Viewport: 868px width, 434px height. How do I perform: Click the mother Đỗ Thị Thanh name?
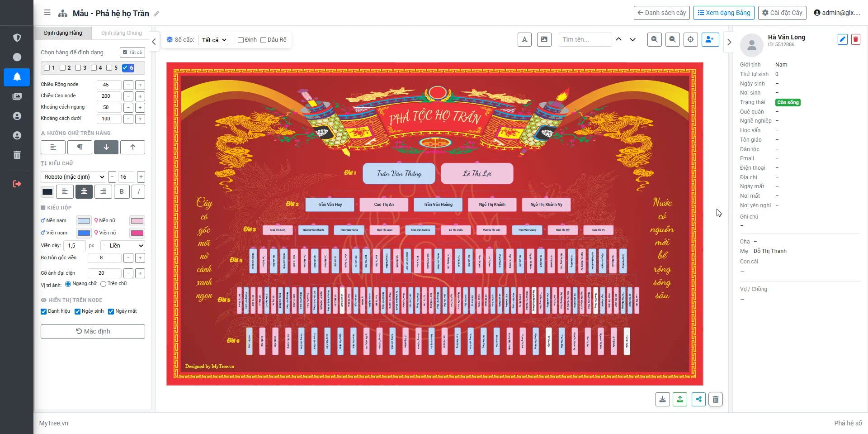770,251
